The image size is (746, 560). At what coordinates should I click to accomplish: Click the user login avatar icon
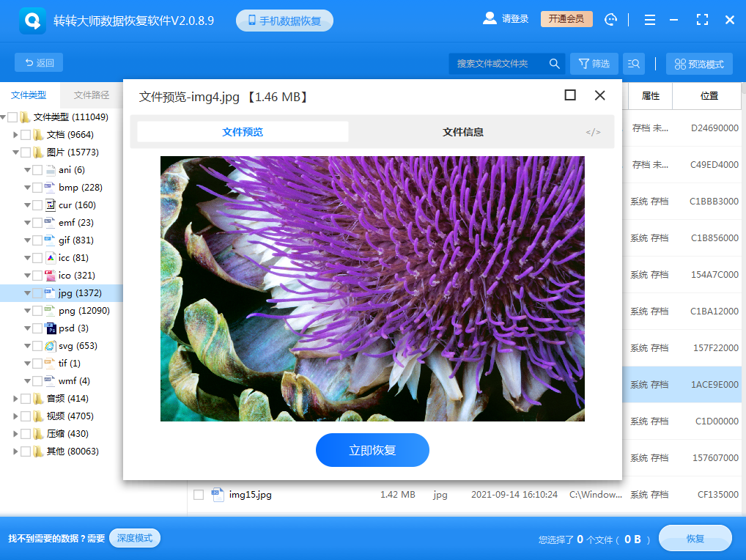click(490, 19)
